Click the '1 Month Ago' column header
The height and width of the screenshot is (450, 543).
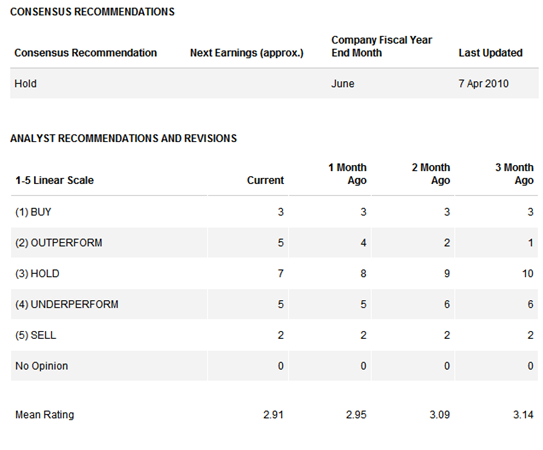tap(347, 174)
